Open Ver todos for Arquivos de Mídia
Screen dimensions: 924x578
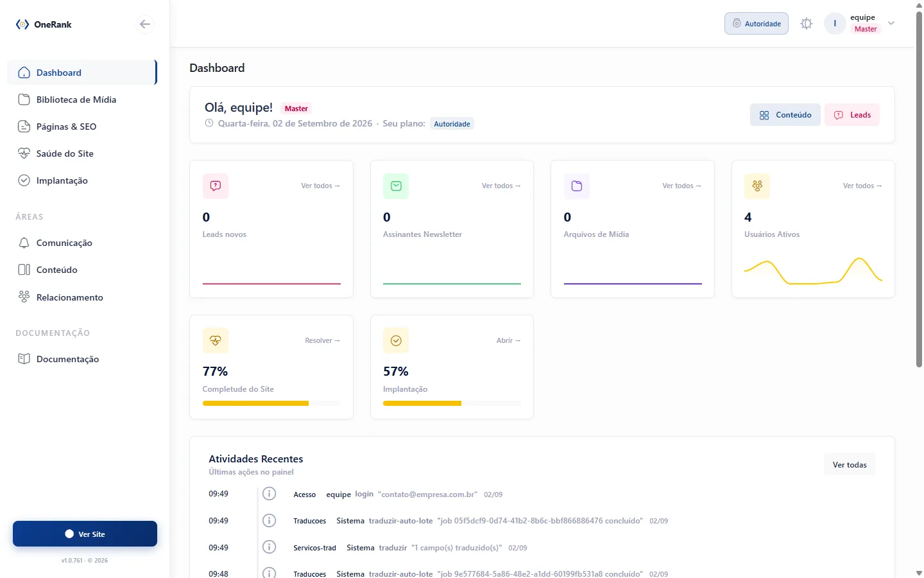click(682, 186)
